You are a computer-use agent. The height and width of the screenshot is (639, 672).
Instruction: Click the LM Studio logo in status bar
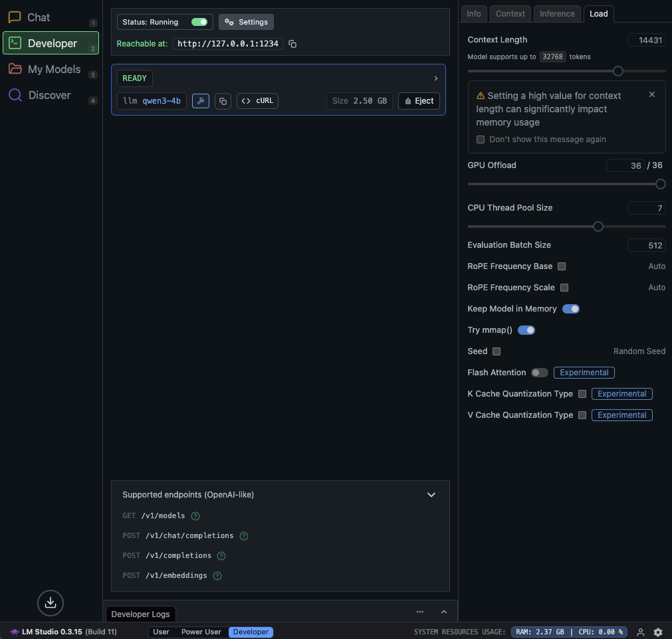(14, 632)
